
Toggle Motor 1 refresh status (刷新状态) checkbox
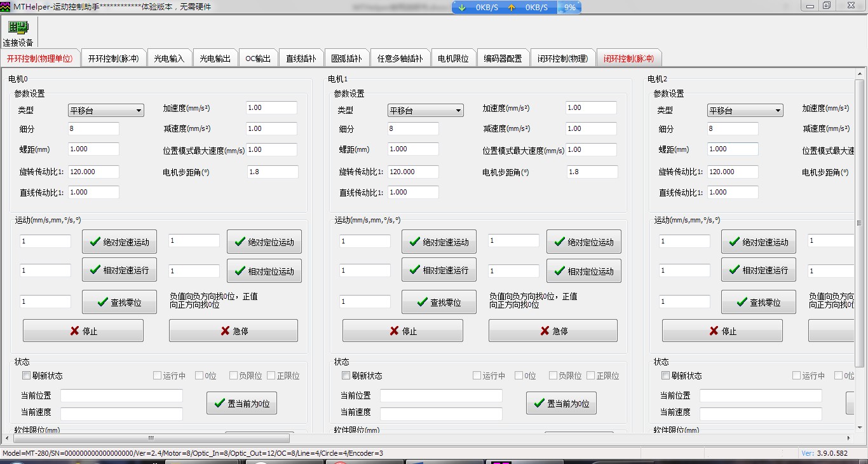[x=346, y=376]
